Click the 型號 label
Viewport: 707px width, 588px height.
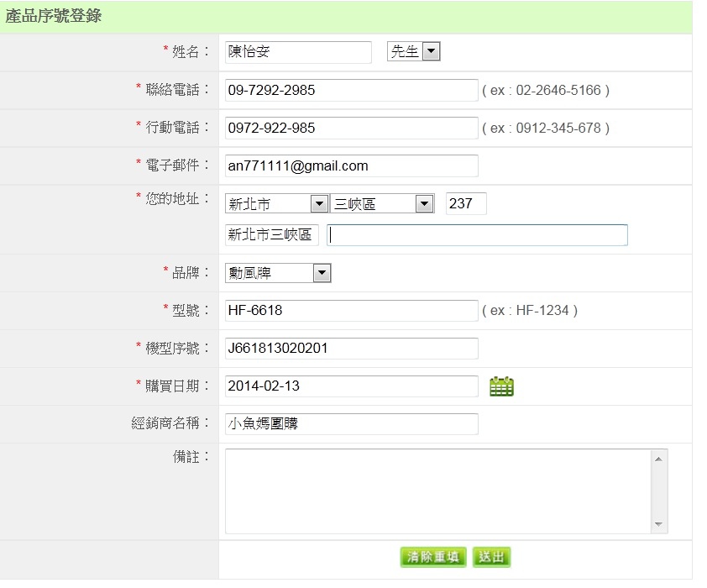pyautogui.click(x=186, y=310)
